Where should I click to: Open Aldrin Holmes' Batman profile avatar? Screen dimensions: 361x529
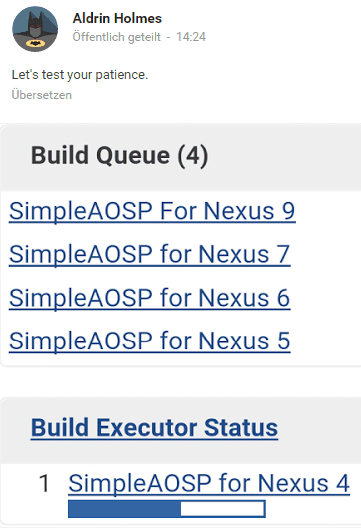(35, 29)
